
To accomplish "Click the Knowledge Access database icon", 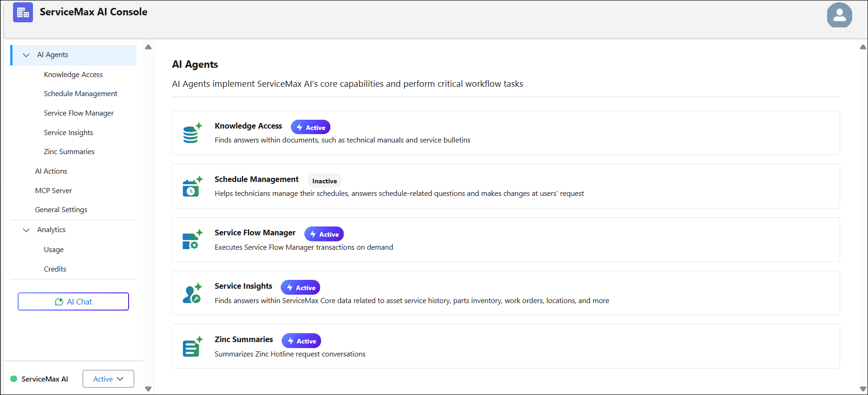I will 192,133.
